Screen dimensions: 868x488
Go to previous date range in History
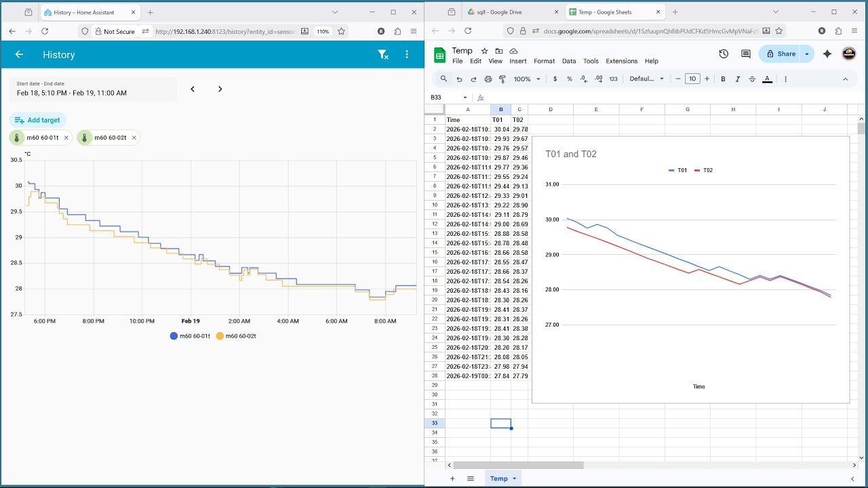click(x=193, y=89)
